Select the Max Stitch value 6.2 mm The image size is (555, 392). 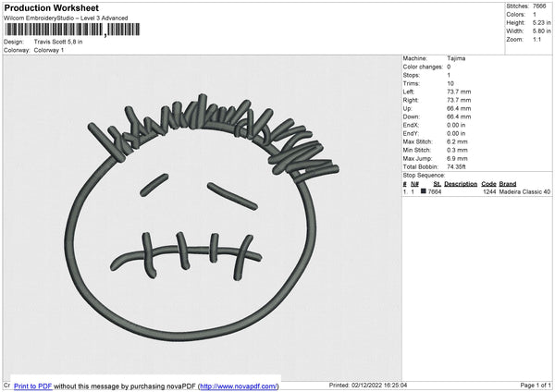(x=457, y=141)
